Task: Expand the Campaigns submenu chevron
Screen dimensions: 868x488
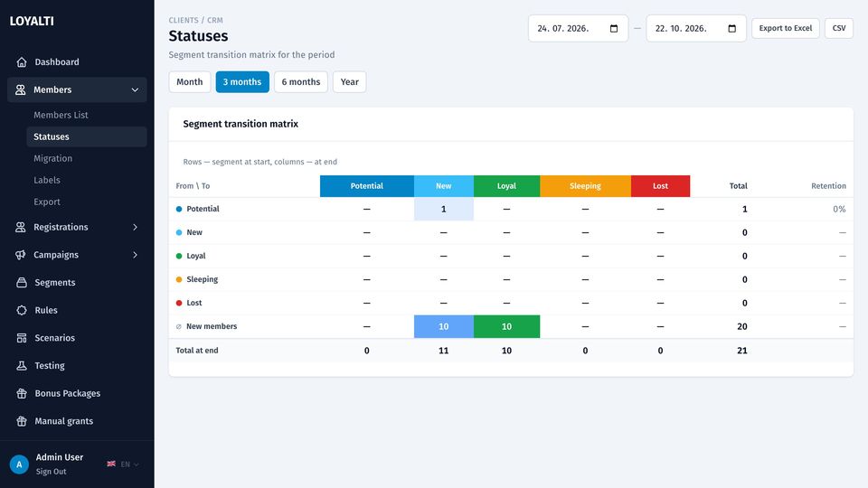Action: tap(135, 255)
